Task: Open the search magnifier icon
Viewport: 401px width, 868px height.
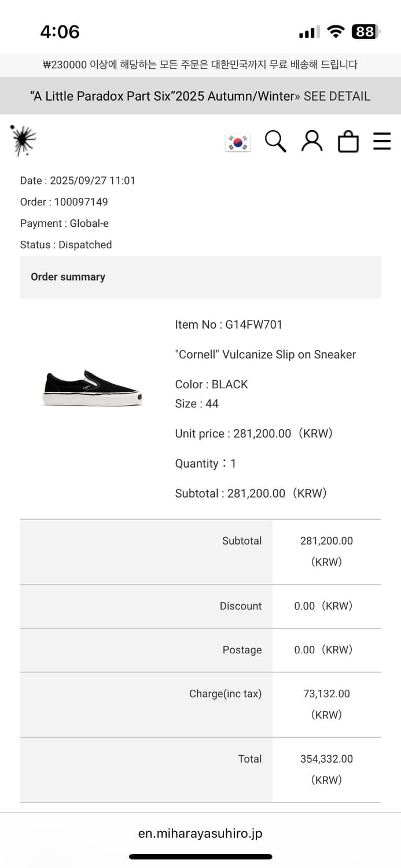Action: pos(275,141)
